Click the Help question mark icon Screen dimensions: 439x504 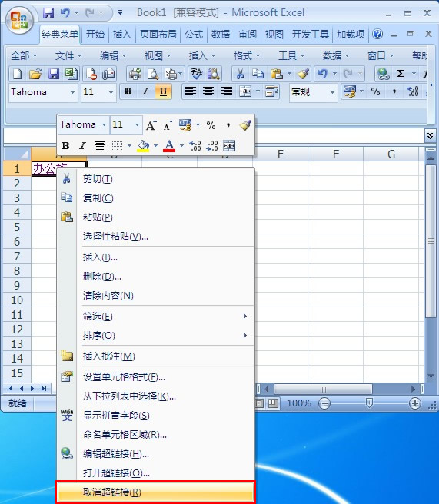coord(377,34)
